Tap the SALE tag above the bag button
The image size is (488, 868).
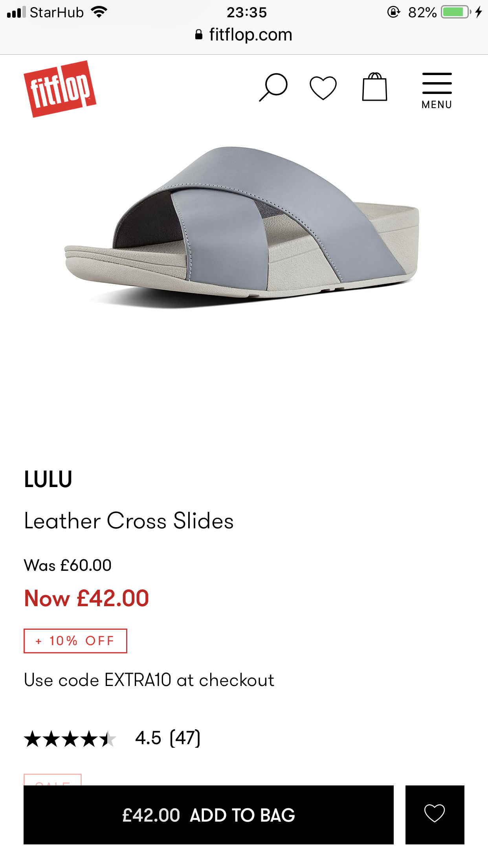click(x=53, y=780)
